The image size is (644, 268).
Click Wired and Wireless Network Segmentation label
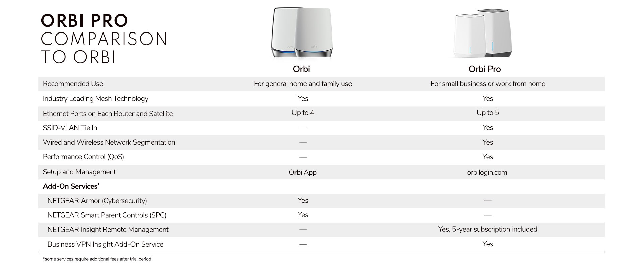coord(109,142)
